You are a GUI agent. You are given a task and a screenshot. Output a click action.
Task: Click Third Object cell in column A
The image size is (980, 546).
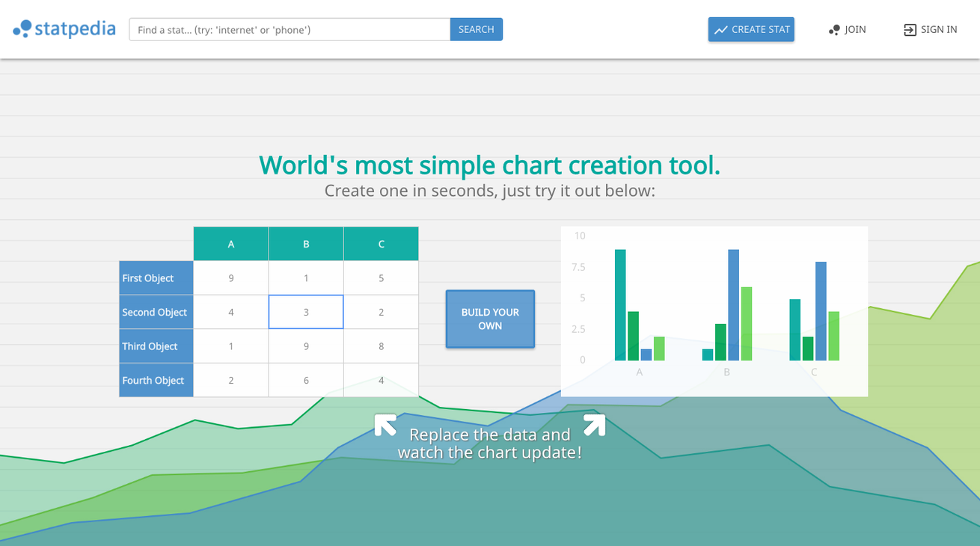tap(231, 346)
